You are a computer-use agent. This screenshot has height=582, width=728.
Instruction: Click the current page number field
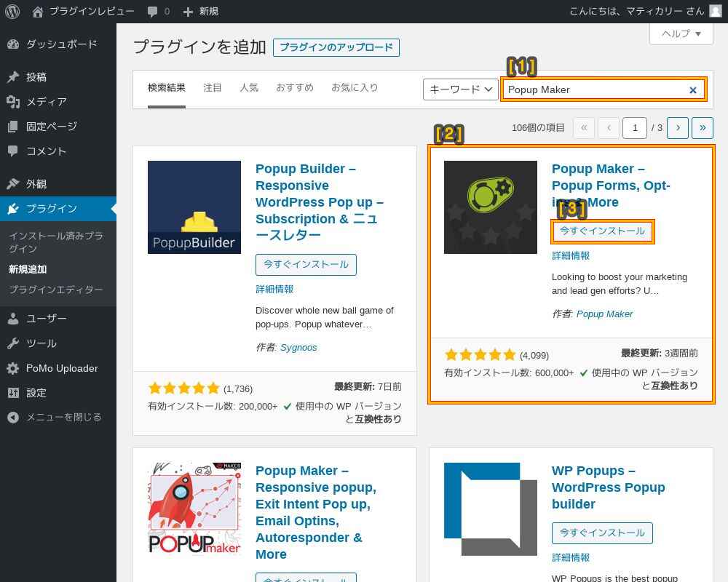click(634, 127)
